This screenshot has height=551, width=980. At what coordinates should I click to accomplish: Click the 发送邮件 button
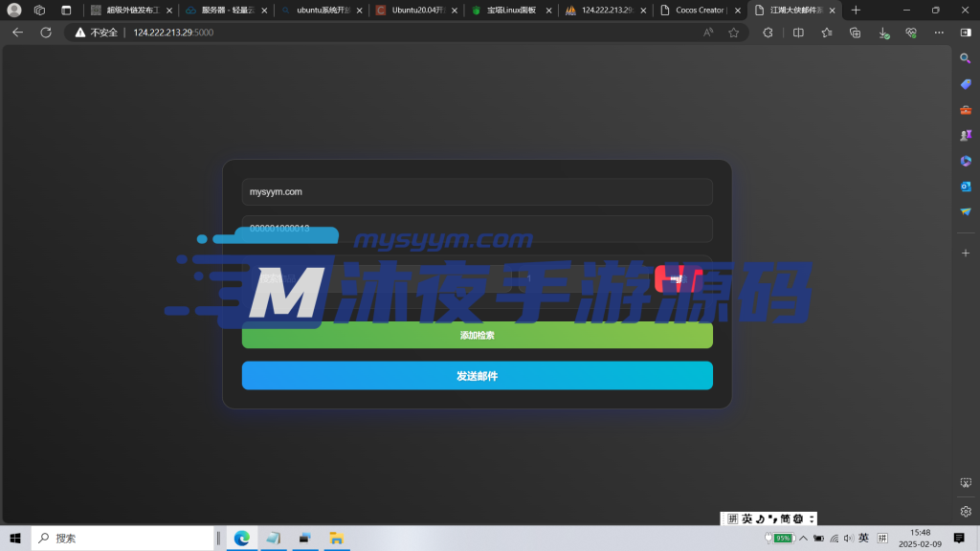478,375
